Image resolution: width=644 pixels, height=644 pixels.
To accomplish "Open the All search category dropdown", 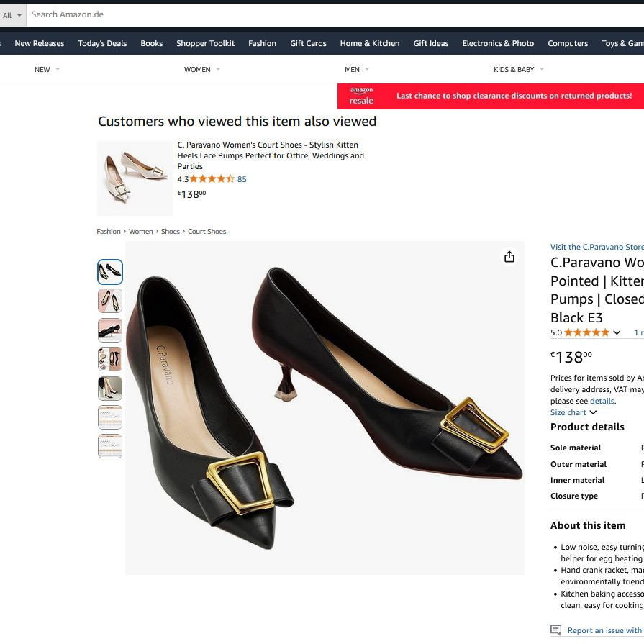I will click(x=12, y=15).
